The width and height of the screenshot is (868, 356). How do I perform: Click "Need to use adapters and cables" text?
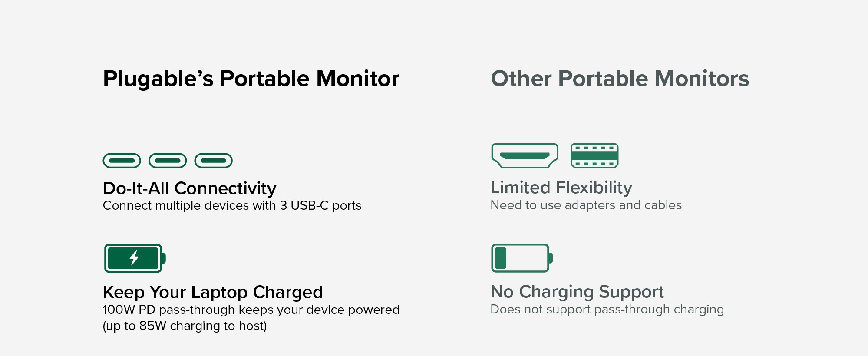pos(586,205)
